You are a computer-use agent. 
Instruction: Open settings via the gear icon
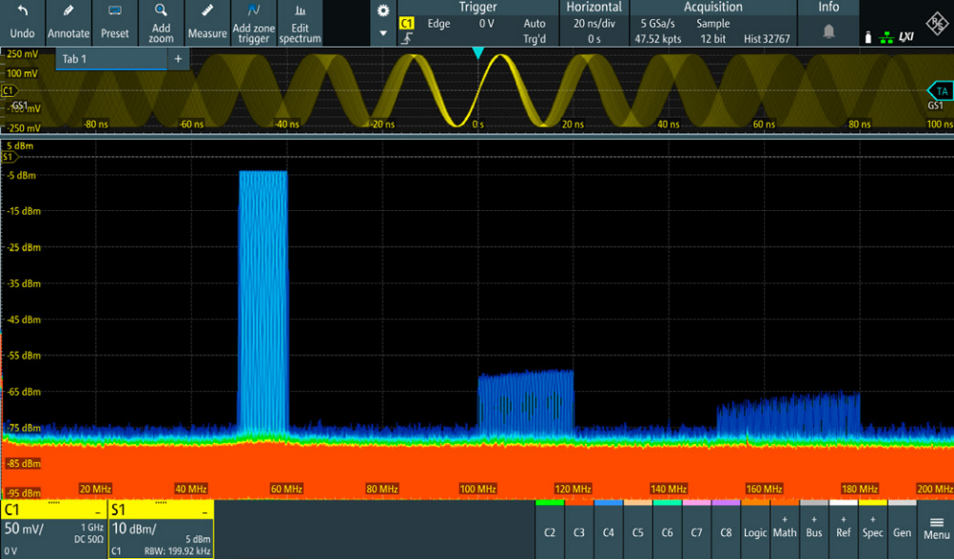pos(383,10)
